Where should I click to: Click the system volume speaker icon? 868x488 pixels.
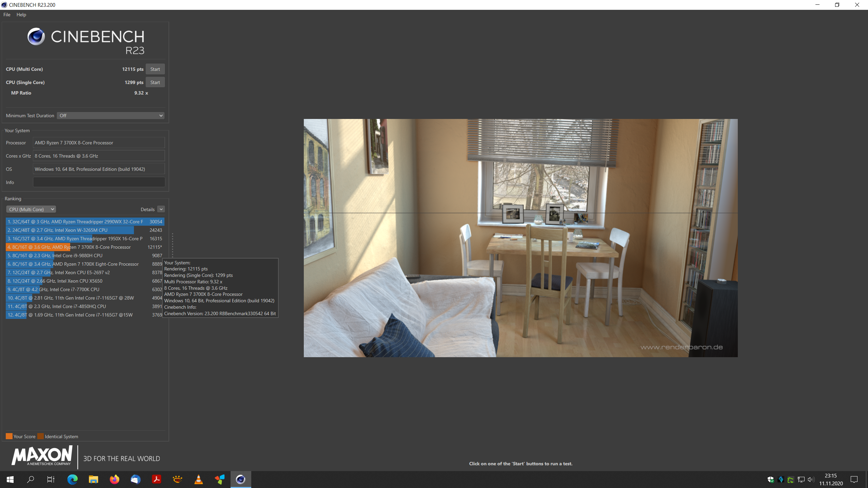[x=811, y=479]
